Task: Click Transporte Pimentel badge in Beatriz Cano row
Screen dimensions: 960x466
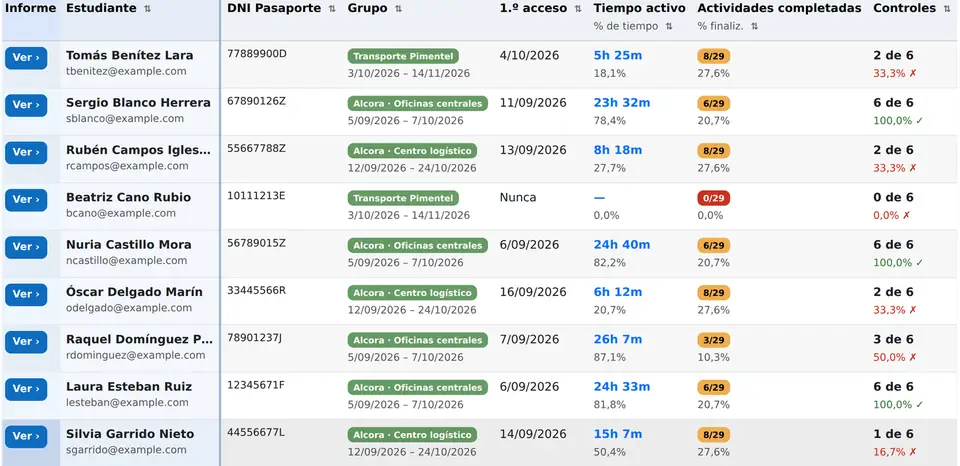Action: click(403, 198)
